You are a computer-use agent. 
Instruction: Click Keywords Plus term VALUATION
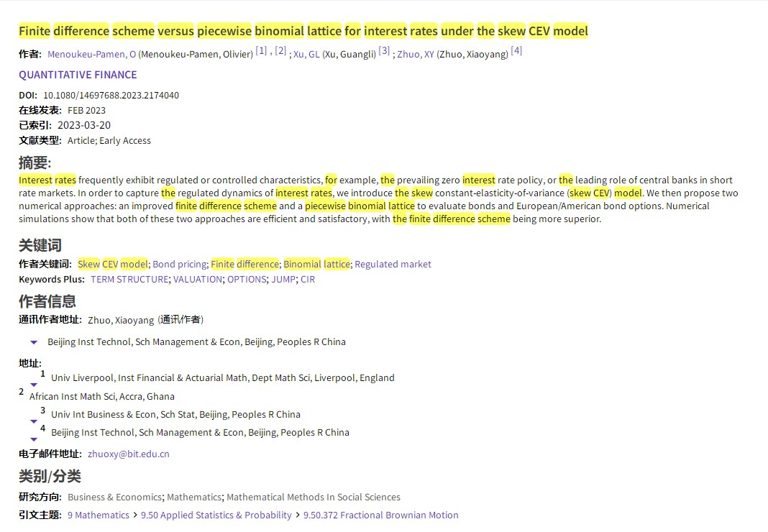point(198,279)
